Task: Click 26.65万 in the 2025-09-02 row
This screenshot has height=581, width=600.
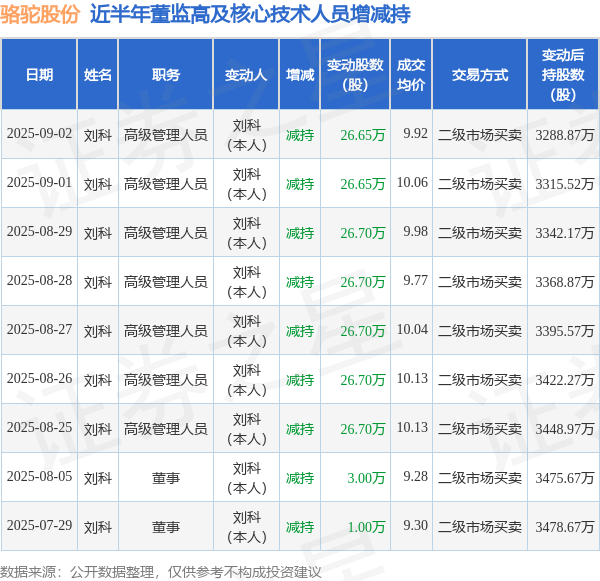Action: (x=363, y=135)
